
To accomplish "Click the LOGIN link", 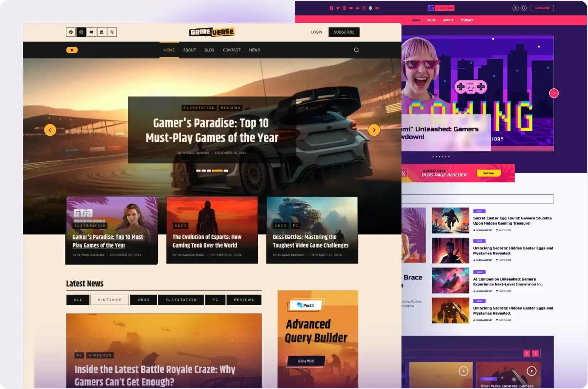I will pos(316,32).
